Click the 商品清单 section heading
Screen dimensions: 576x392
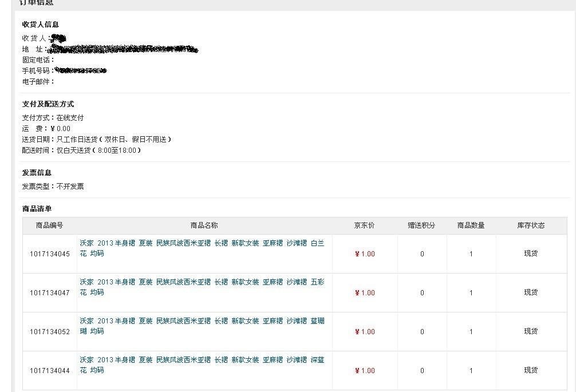click(37, 209)
